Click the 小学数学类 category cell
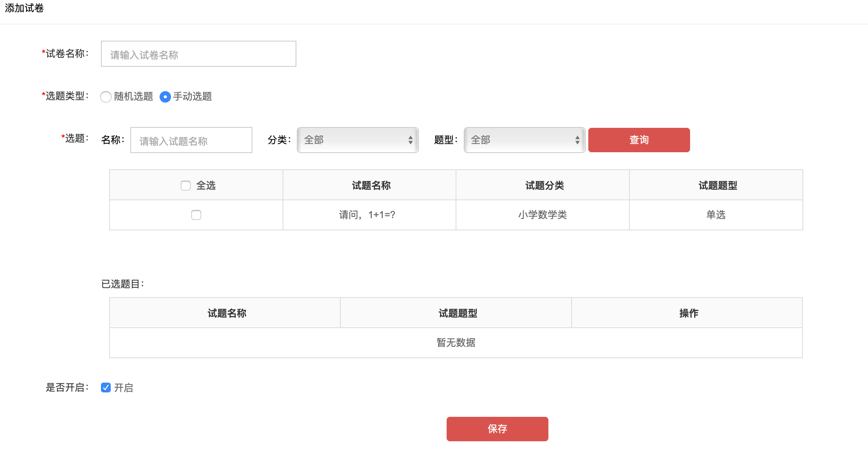This screenshot has width=868, height=473. click(543, 215)
